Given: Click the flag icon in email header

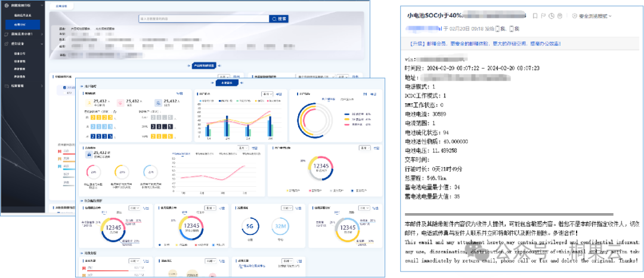Looking at the screenshot, I should click(x=543, y=16).
